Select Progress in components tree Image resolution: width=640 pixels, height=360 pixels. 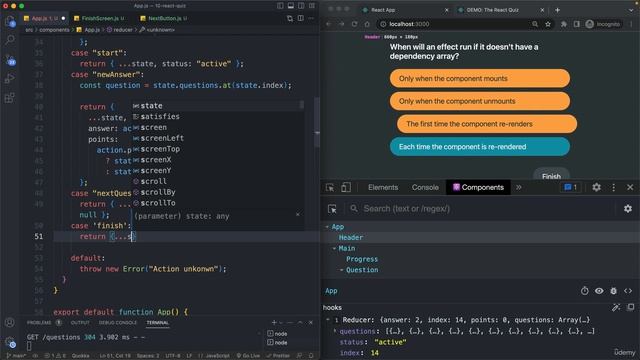click(362, 259)
